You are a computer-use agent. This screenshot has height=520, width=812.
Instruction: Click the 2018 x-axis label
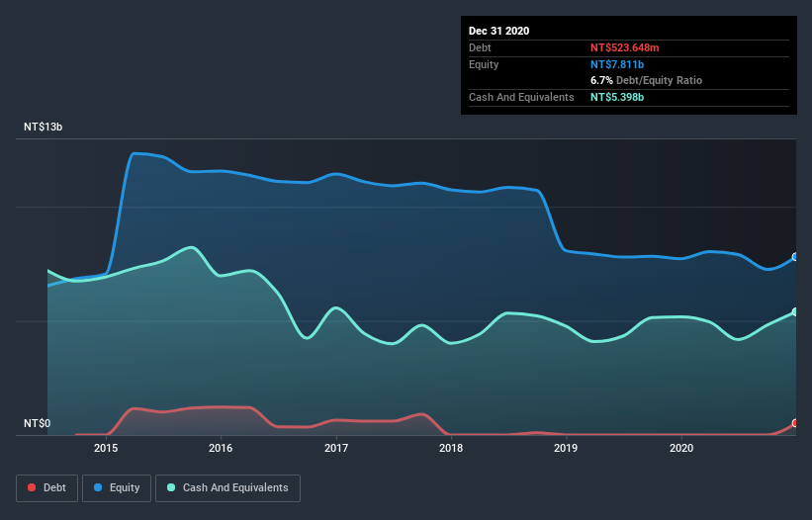[451, 448]
